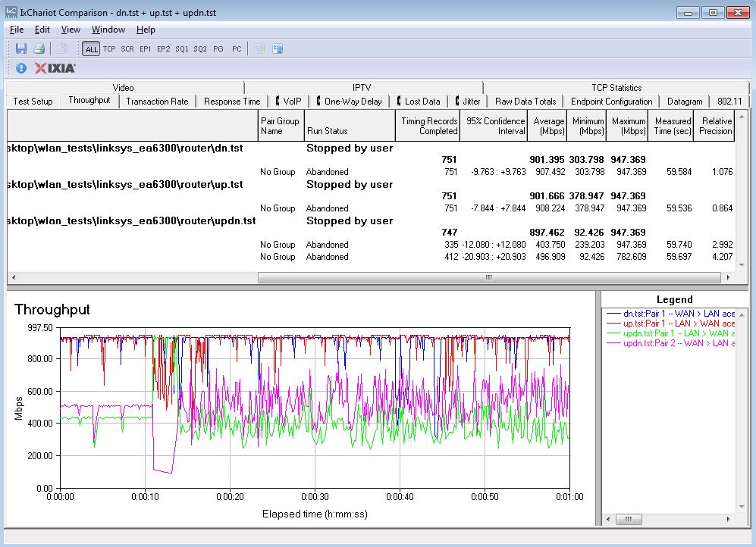
Task: Click the IXIA logo
Action: click(55, 68)
